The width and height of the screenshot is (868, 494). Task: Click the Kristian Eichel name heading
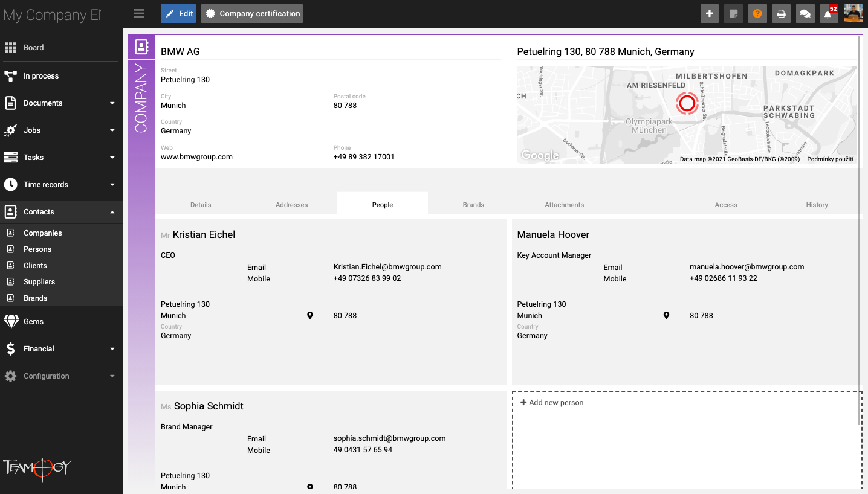click(204, 234)
